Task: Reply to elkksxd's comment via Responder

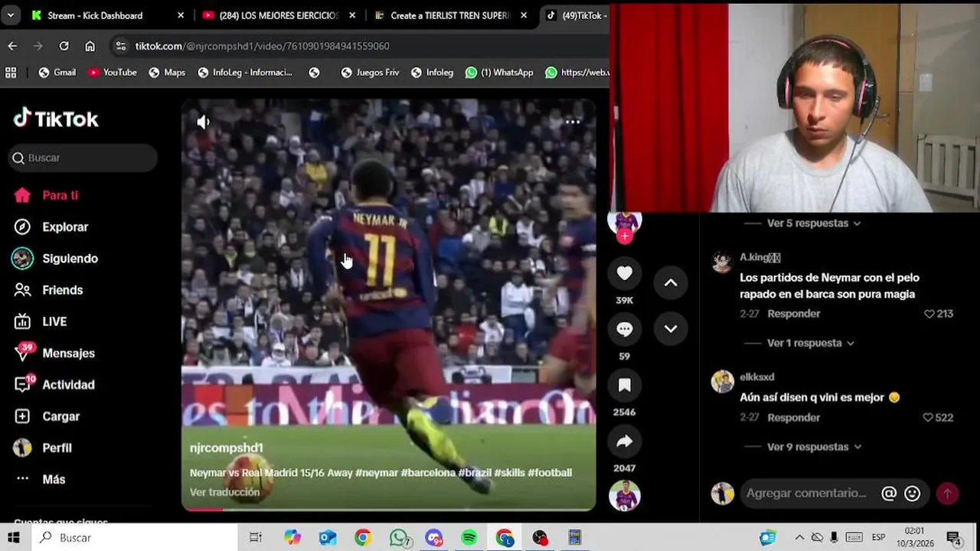Action: click(x=793, y=418)
